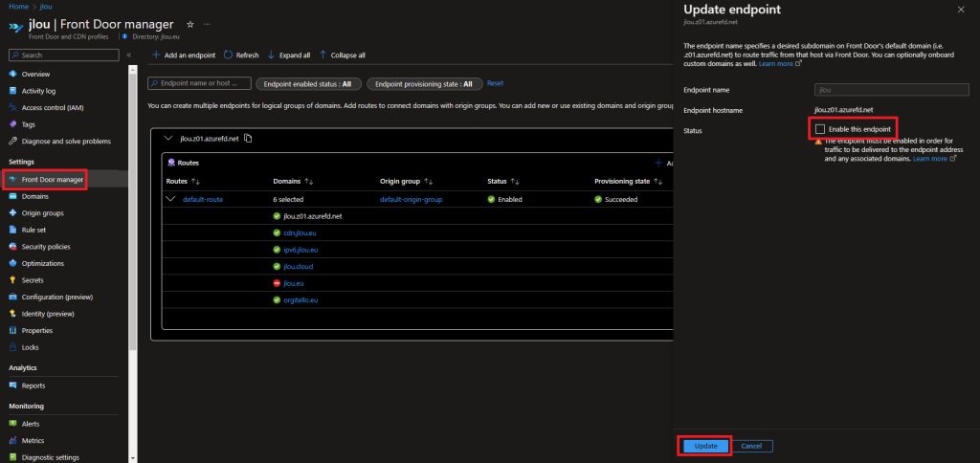Check Enable this endpoint checkbox
980x463 pixels.
point(820,129)
